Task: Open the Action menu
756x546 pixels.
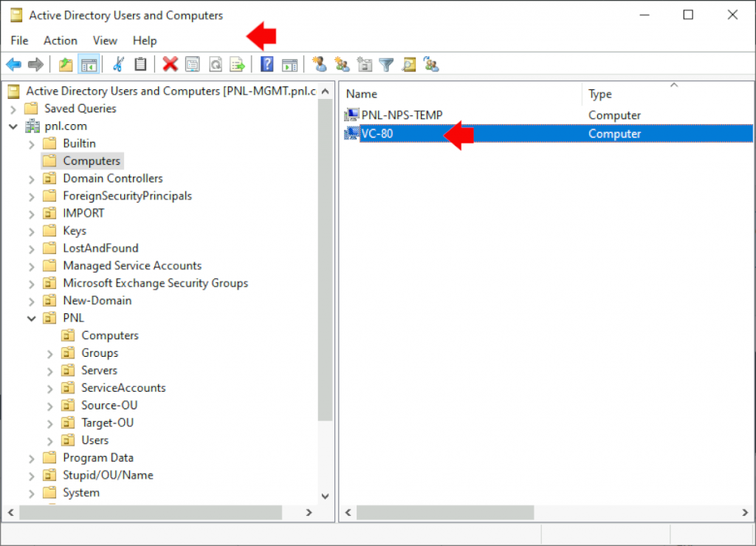Action: tap(60, 41)
